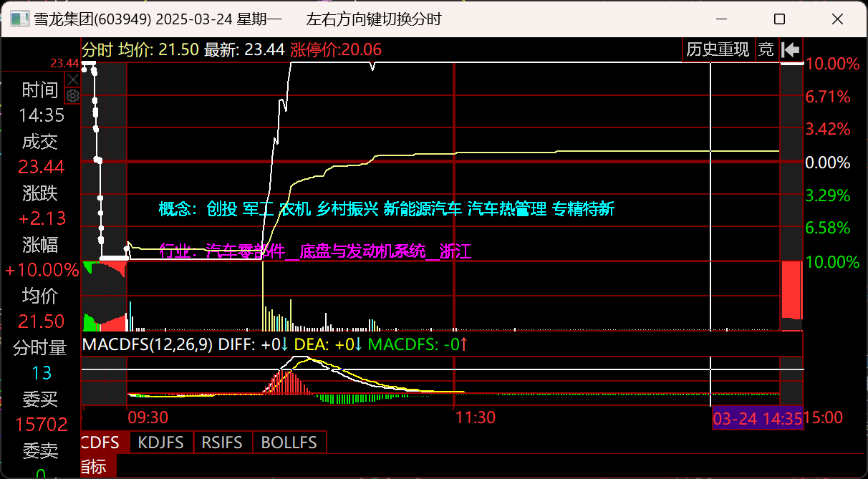This screenshot has height=479, width=868.
Task: Click the MACDFS(12,26,9) parameter label
Action: coord(148,344)
